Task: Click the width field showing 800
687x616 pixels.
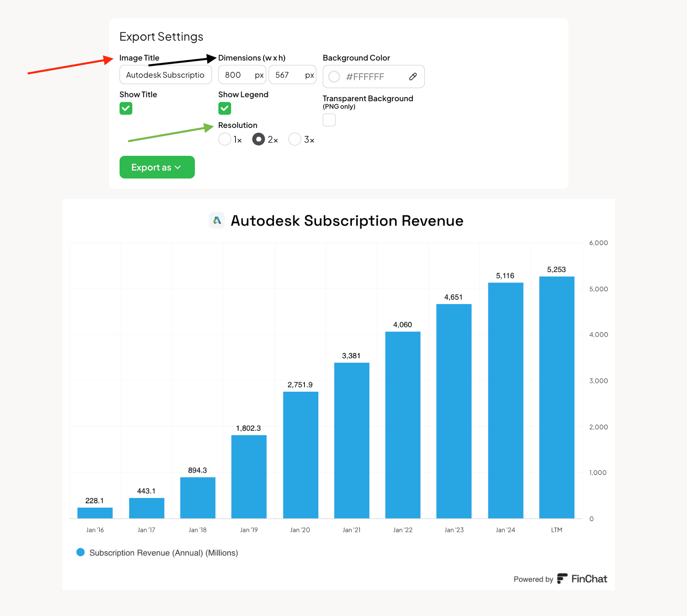Action: pyautogui.click(x=242, y=75)
